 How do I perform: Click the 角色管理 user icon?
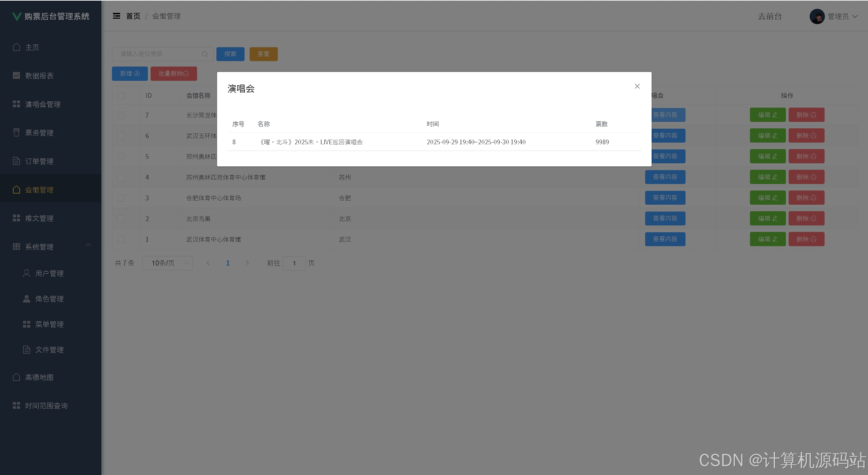click(26, 298)
